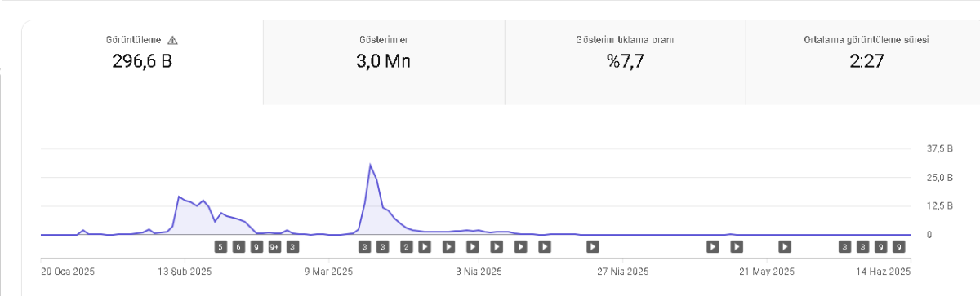Open the marker labeled 2 on timeline
Screen dimensions: 980x296
tap(407, 245)
